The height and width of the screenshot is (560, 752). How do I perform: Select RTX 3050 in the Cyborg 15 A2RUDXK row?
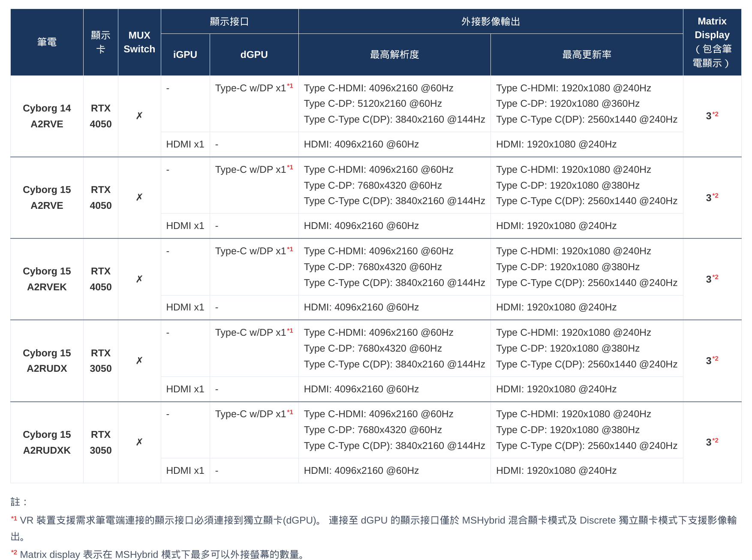click(x=101, y=443)
